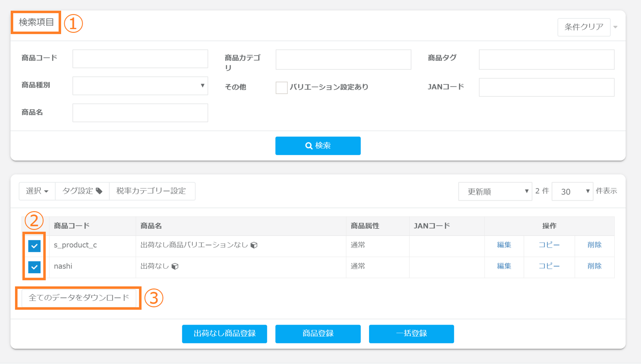Open the 商品種別 dropdown

(x=140, y=86)
